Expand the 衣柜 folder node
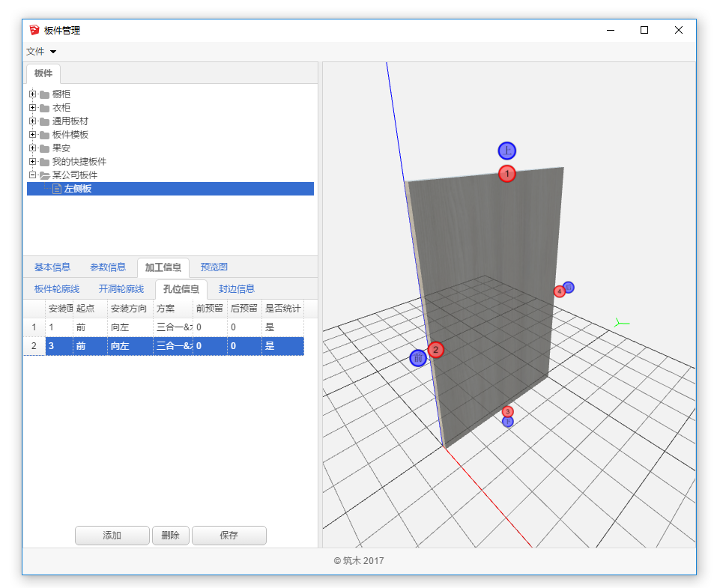 coord(32,108)
